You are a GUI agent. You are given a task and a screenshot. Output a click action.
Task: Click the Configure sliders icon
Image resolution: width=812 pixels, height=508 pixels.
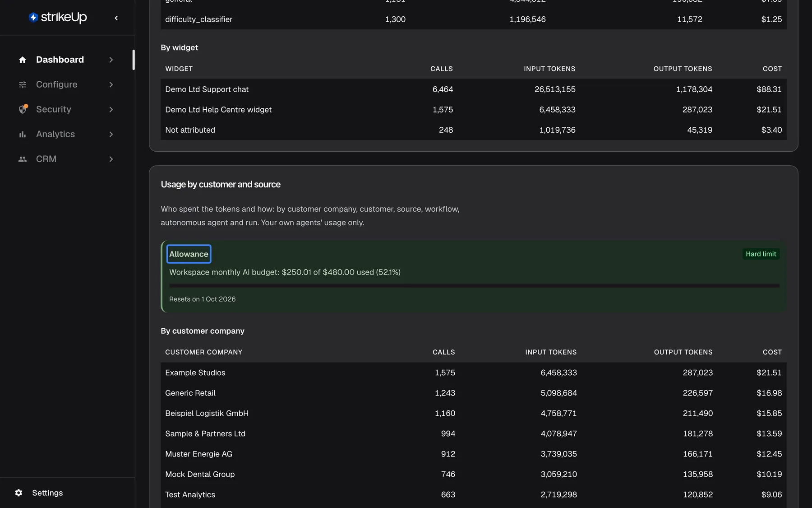pyautogui.click(x=23, y=84)
